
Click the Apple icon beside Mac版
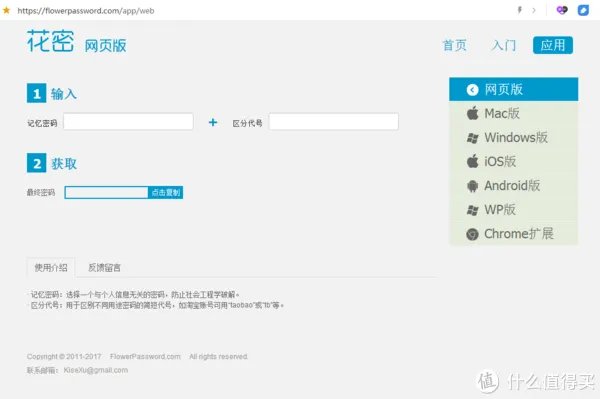473,113
